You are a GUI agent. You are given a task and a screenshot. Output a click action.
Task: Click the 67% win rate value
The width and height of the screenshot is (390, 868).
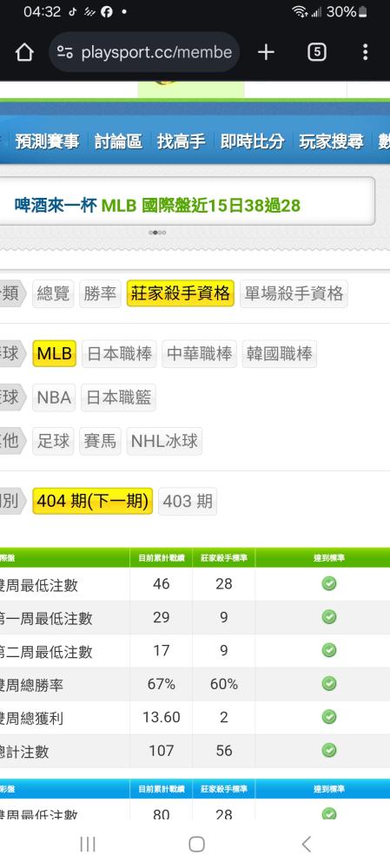162,684
